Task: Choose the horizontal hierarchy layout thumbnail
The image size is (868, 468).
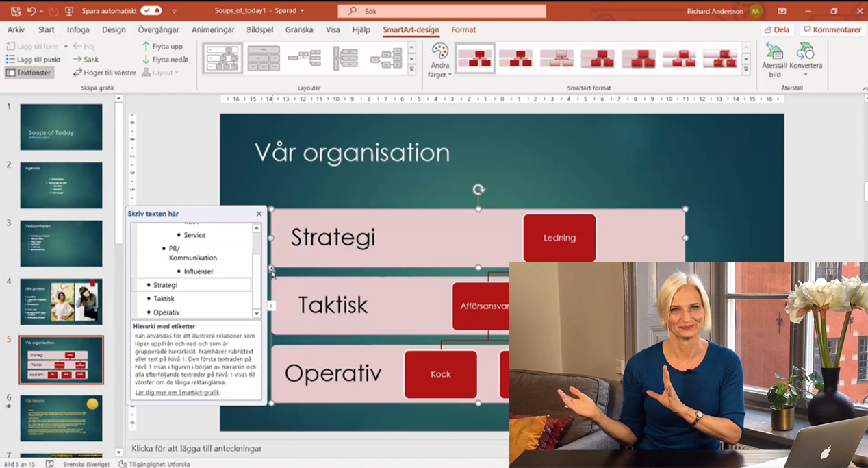Action: pyautogui.click(x=305, y=58)
